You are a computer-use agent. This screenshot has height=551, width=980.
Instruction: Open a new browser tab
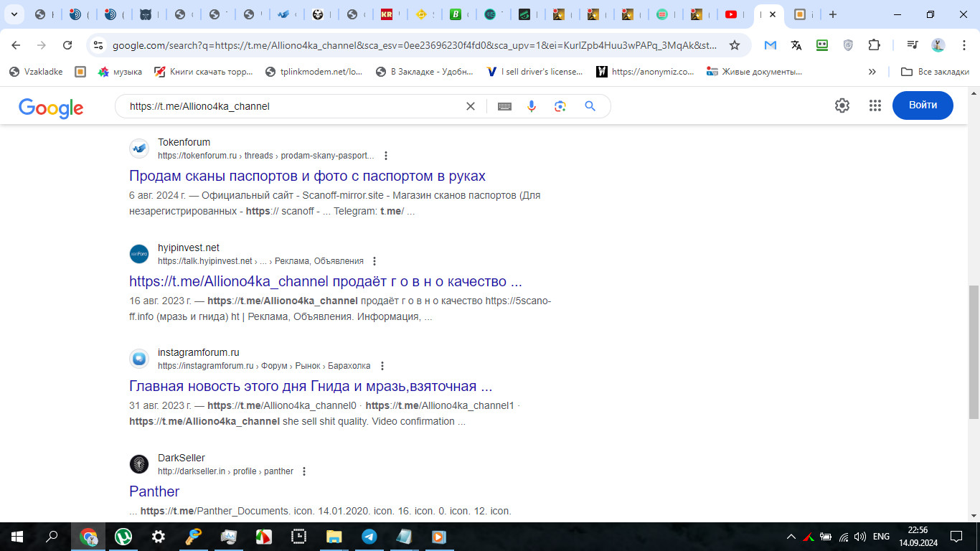(832, 14)
